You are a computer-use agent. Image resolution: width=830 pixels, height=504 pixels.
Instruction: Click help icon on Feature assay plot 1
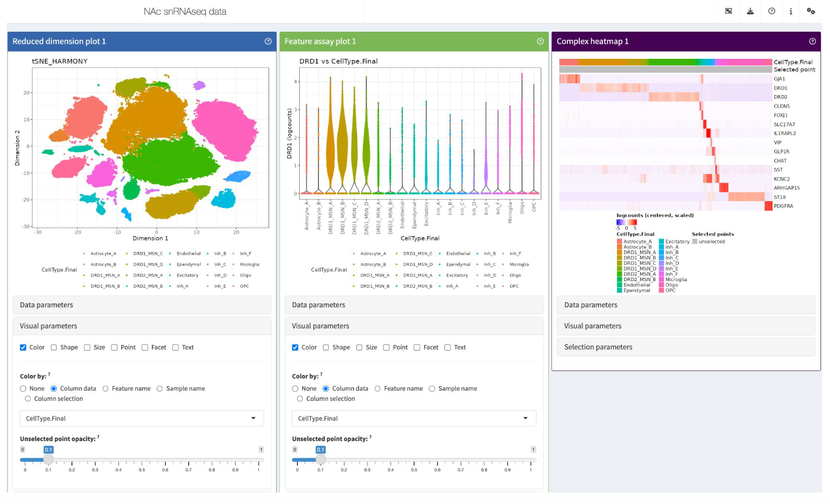coord(540,41)
